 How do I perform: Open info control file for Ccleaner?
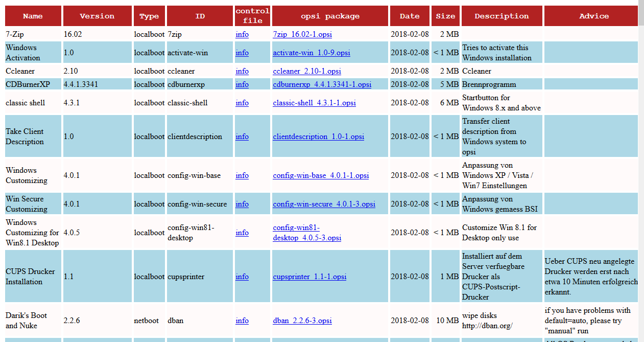242,71
